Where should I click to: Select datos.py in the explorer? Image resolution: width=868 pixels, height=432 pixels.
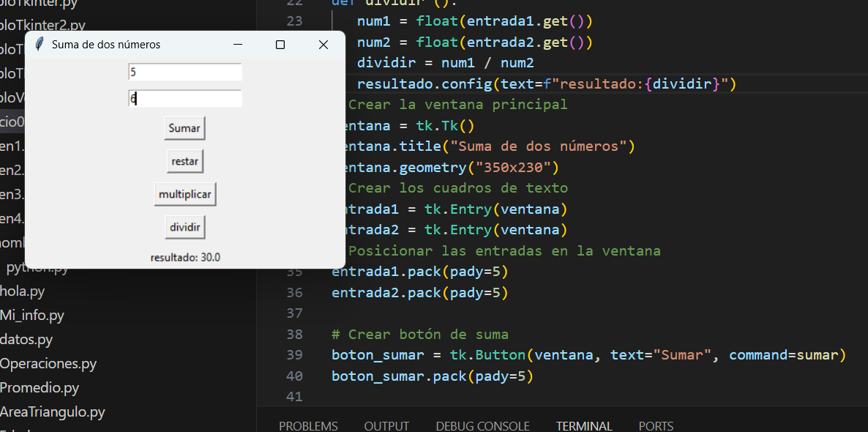point(26,340)
